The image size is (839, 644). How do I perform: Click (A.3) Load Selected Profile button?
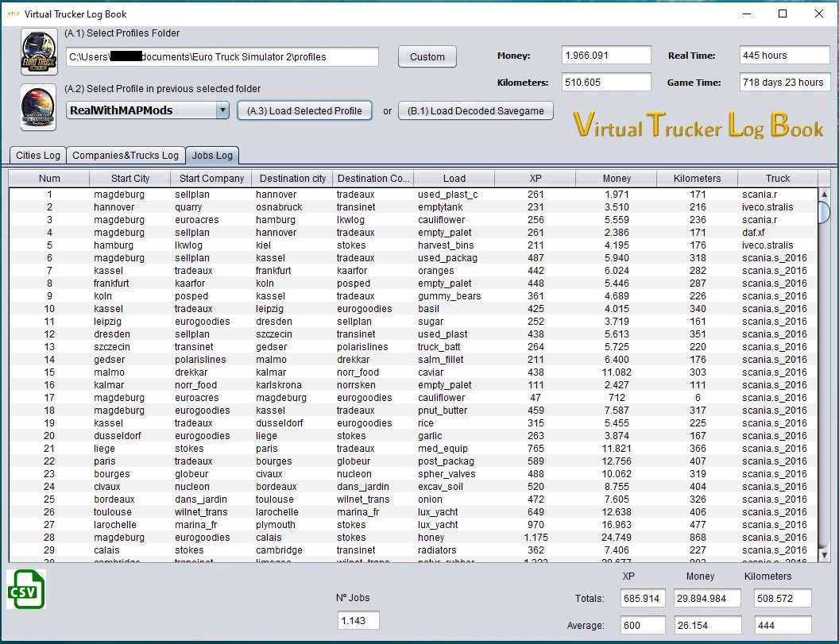coord(304,111)
